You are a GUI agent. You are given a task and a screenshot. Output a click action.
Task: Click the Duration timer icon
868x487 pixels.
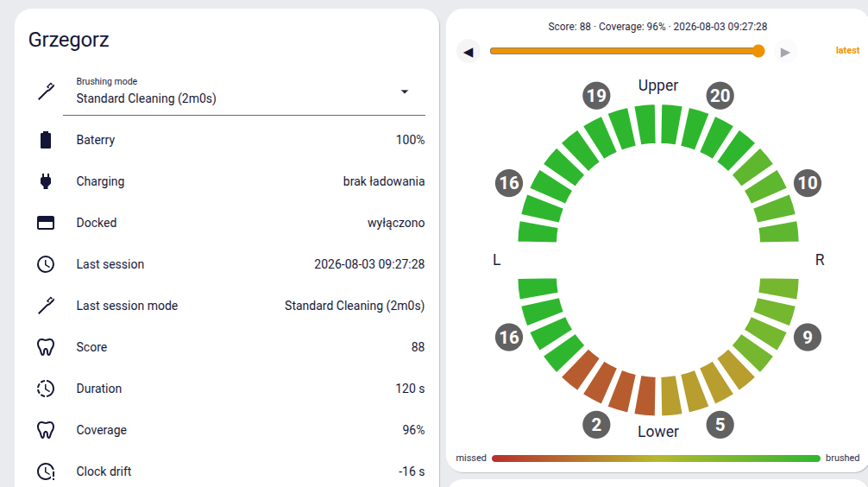click(46, 389)
